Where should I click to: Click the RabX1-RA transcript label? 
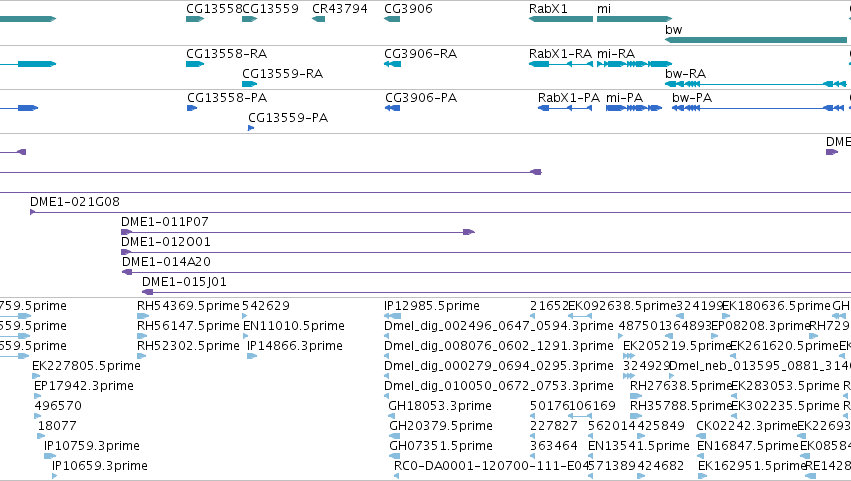(560, 54)
